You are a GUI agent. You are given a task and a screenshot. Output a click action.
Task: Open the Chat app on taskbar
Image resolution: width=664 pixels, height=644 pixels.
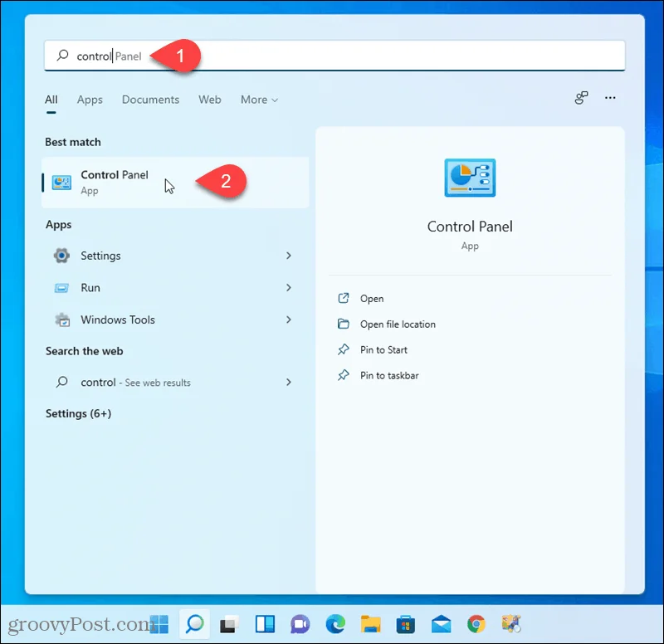[300, 625]
